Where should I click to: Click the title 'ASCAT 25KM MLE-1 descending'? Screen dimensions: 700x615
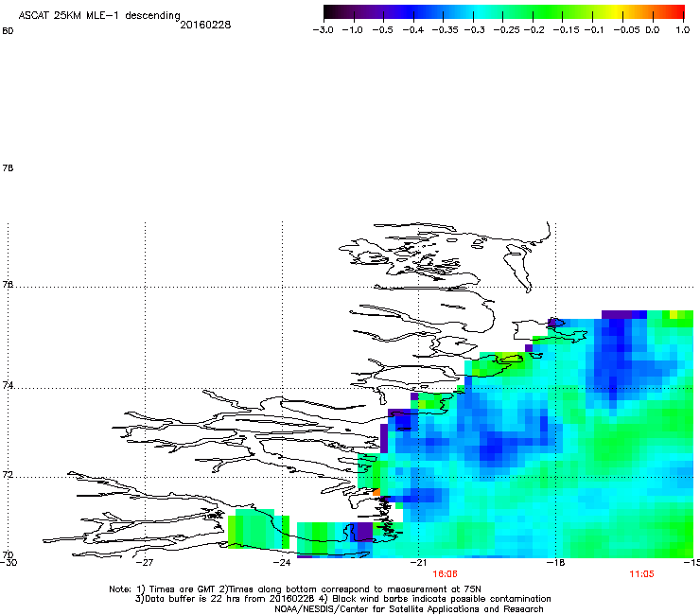pos(99,16)
